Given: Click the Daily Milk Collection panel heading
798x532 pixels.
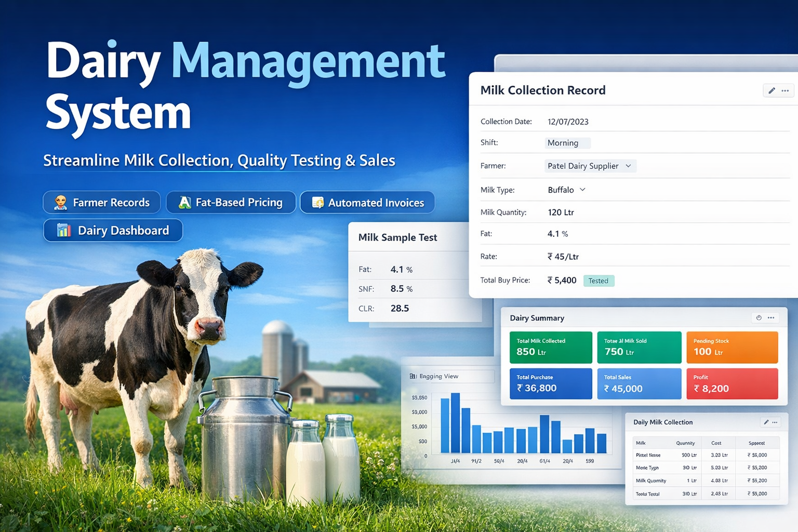Looking at the screenshot, I should click(x=663, y=422).
